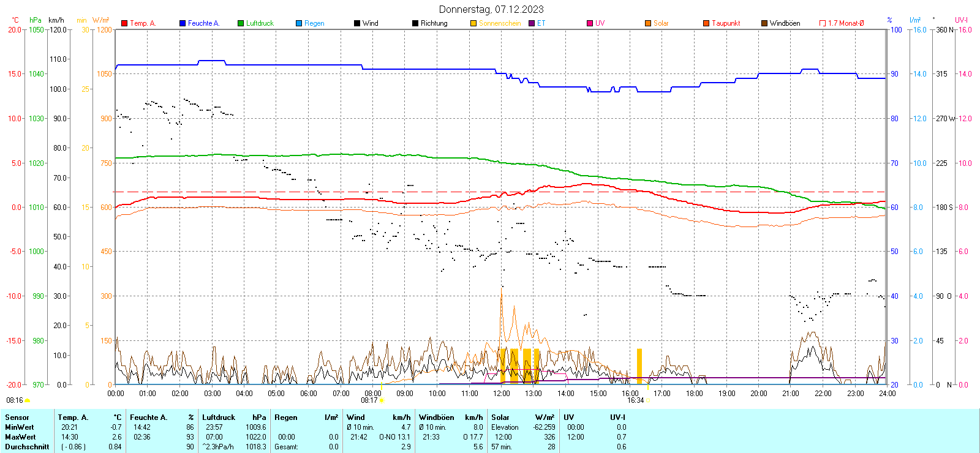980x453 pixels.
Task: Click the Durchschnitt row label
Action: (x=27, y=447)
